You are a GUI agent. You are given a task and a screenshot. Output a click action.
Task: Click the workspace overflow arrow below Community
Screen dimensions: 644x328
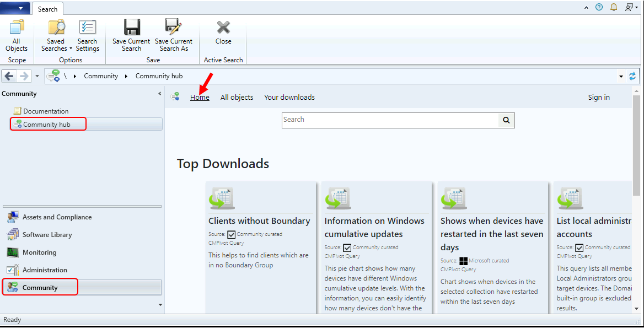160,305
